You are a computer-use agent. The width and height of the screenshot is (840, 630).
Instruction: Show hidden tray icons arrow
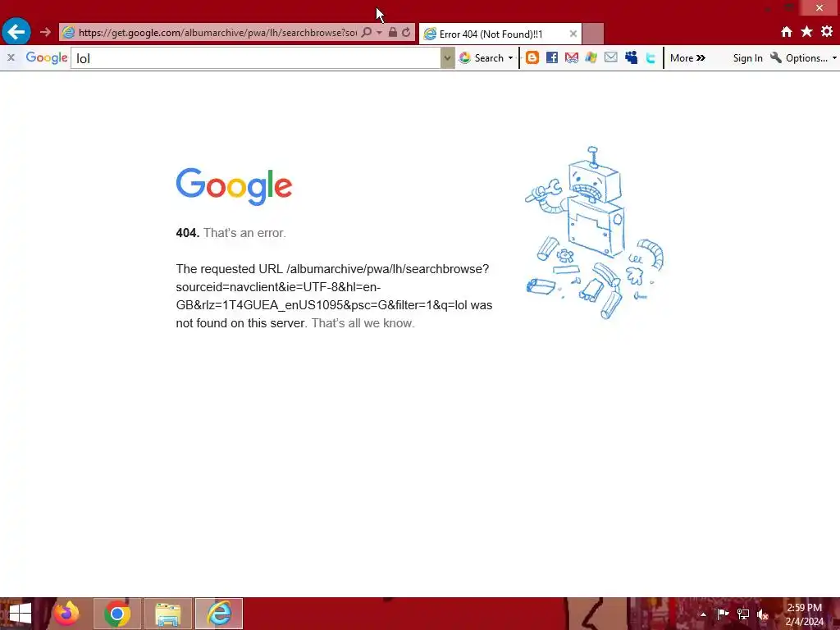click(703, 614)
